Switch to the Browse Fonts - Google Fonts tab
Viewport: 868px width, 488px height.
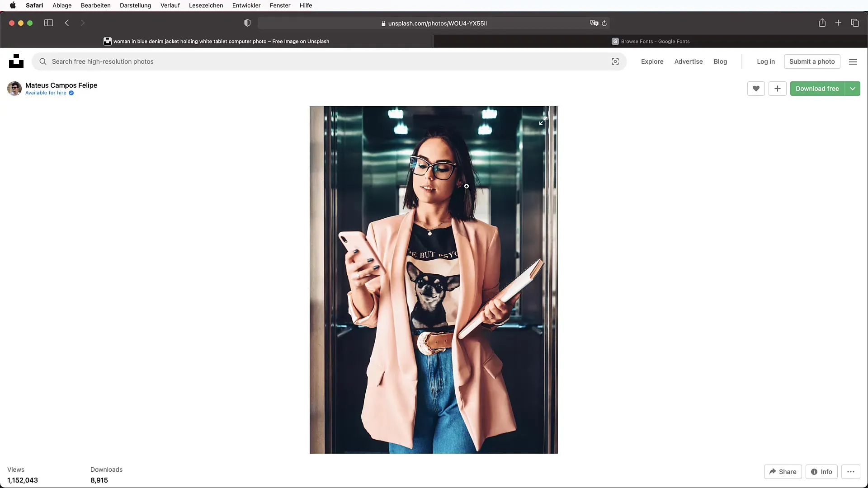tap(651, 41)
